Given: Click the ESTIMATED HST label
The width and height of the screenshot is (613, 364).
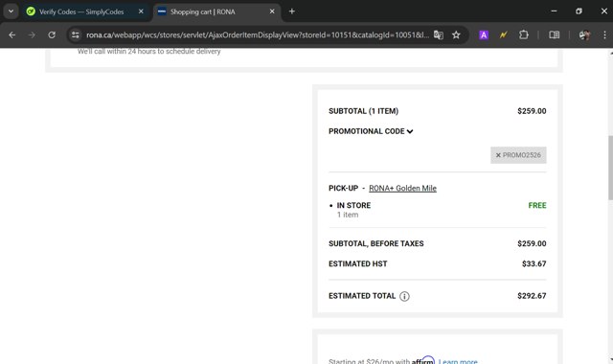Looking at the screenshot, I should pyautogui.click(x=357, y=264).
